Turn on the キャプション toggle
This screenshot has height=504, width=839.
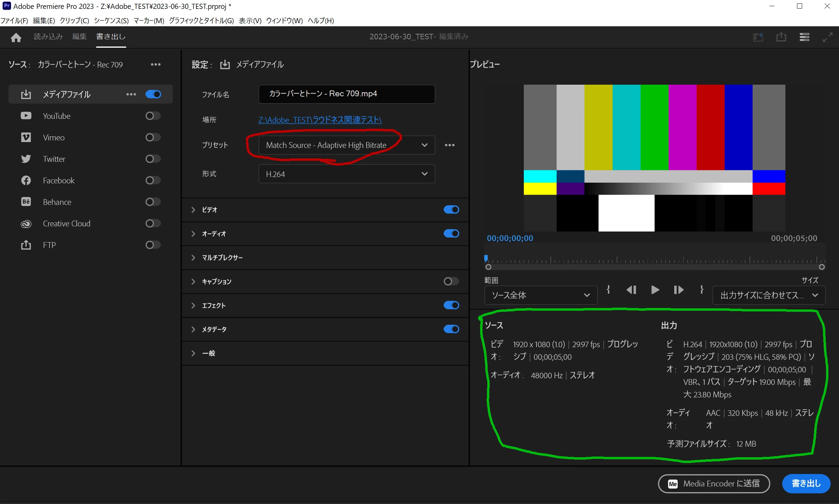coord(451,281)
